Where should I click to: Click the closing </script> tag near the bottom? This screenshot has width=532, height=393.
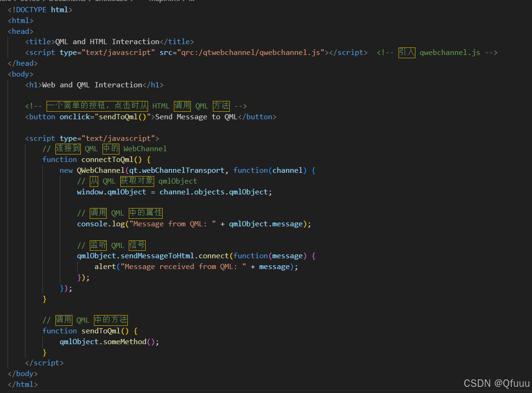pos(45,363)
